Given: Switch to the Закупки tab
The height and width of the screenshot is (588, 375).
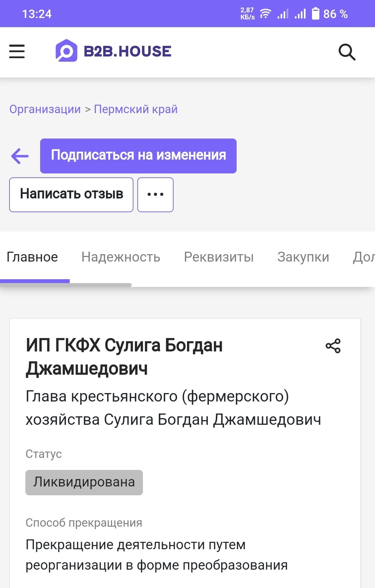Looking at the screenshot, I should [x=303, y=257].
